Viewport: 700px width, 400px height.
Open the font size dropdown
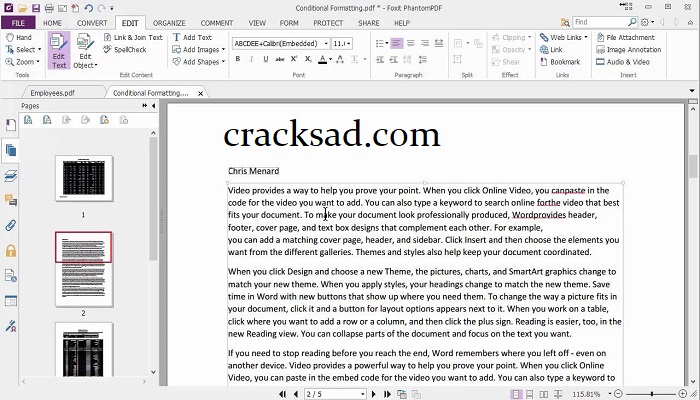pyautogui.click(x=348, y=43)
